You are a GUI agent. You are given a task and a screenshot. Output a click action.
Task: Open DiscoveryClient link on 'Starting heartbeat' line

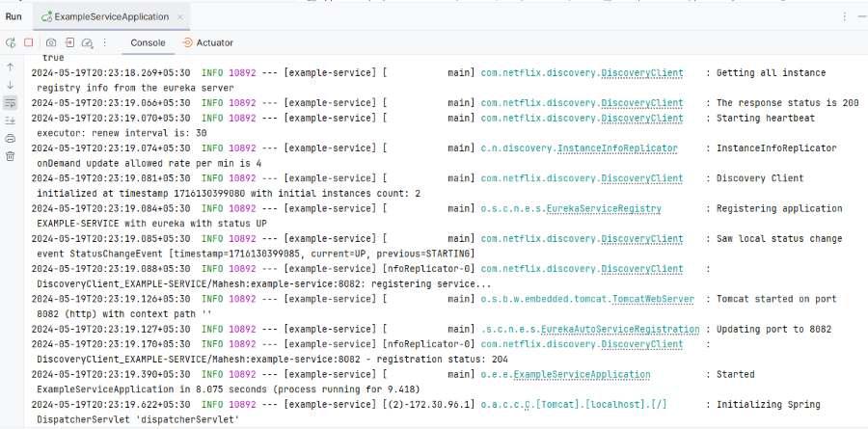coord(642,118)
